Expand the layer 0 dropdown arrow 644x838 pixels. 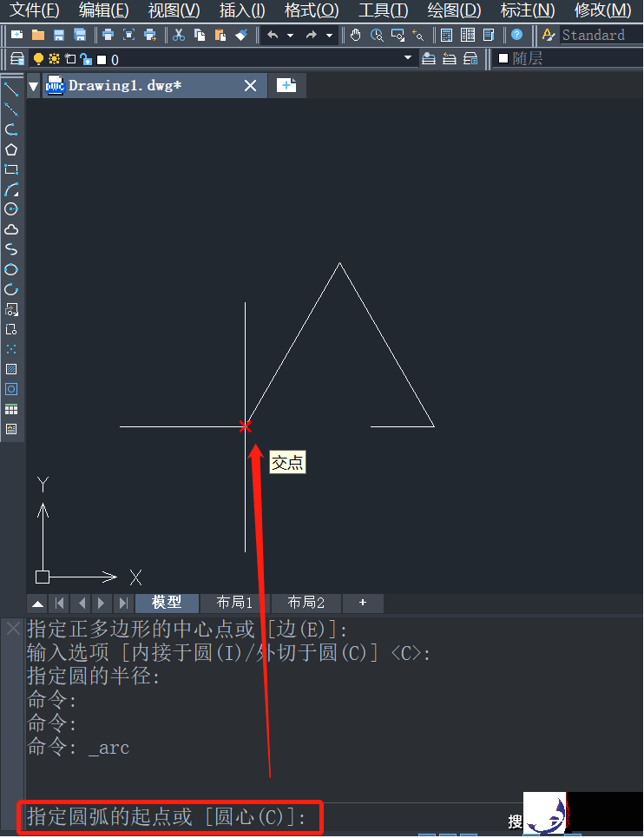click(408, 57)
